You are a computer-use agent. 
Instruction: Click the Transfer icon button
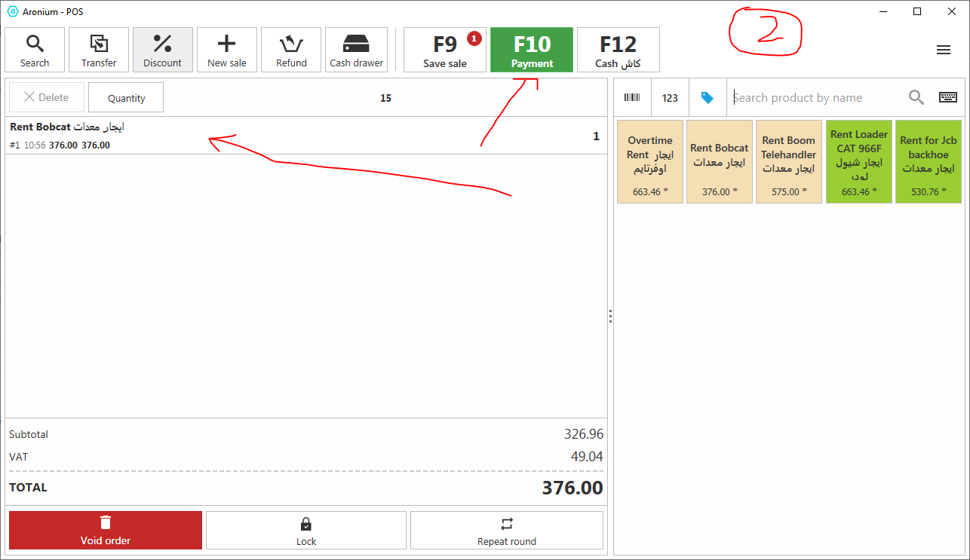pyautogui.click(x=99, y=50)
